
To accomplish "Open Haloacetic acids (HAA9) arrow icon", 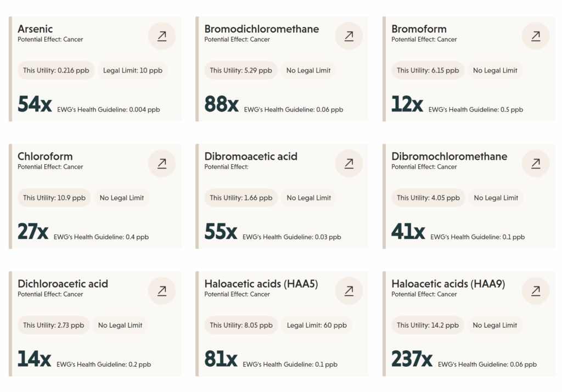I will [536, 290].
